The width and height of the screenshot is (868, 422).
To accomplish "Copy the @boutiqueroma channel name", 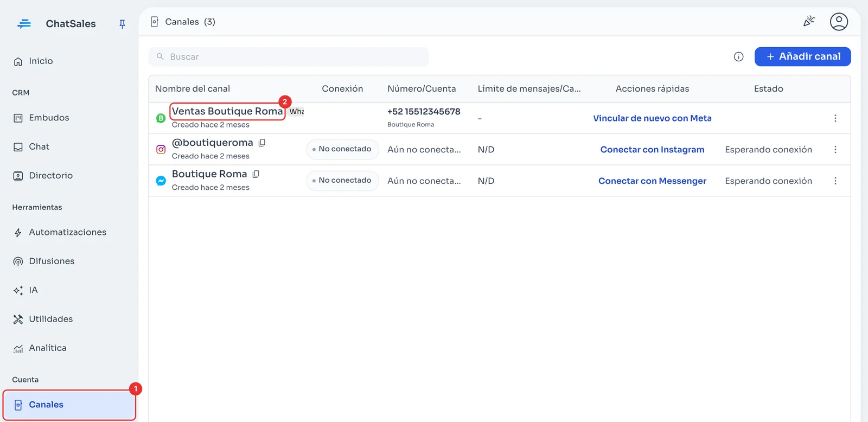I will point(262,143).
